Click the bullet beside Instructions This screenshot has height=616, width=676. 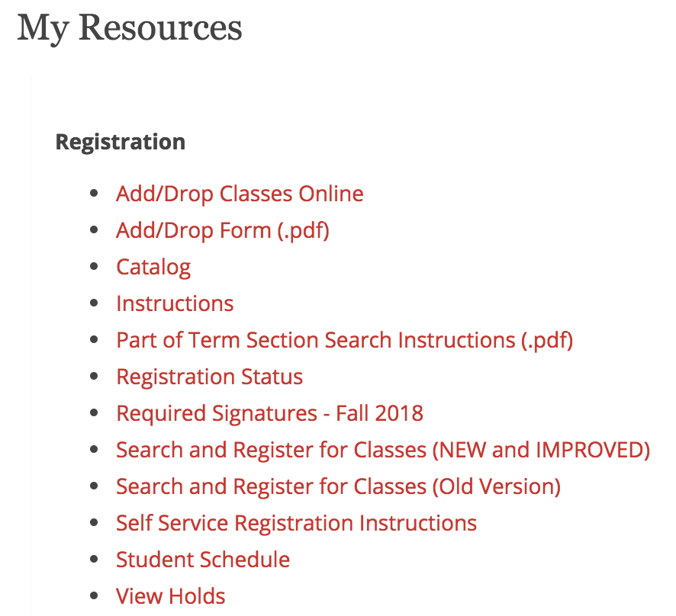[94, 303]
